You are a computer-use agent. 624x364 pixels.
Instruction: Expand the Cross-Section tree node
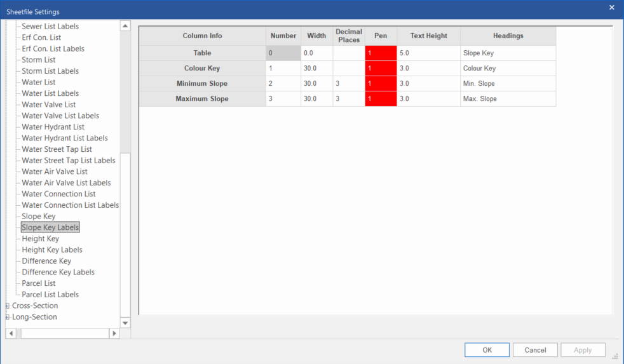tap(8, 306)
